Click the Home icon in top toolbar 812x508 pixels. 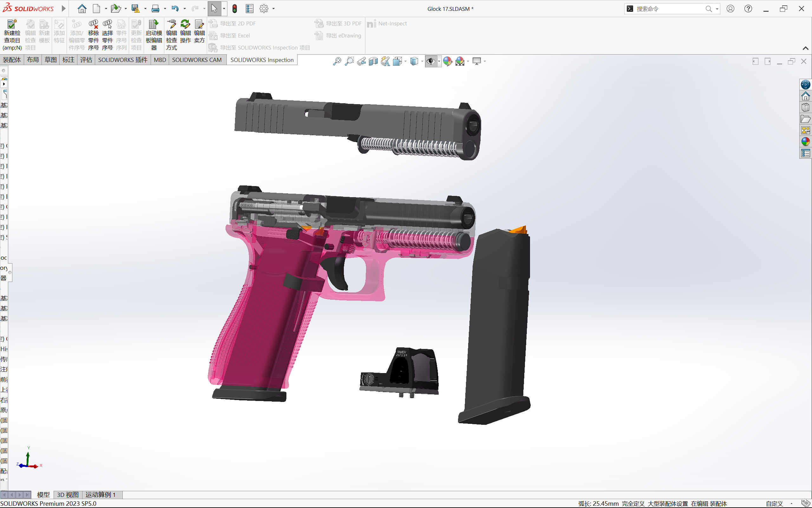[82, 9]
